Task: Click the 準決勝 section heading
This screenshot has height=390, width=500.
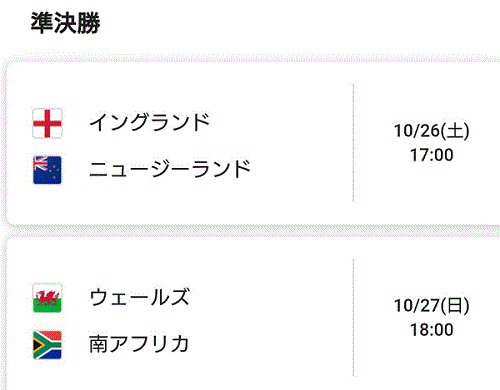Action: tap(65, 23)
